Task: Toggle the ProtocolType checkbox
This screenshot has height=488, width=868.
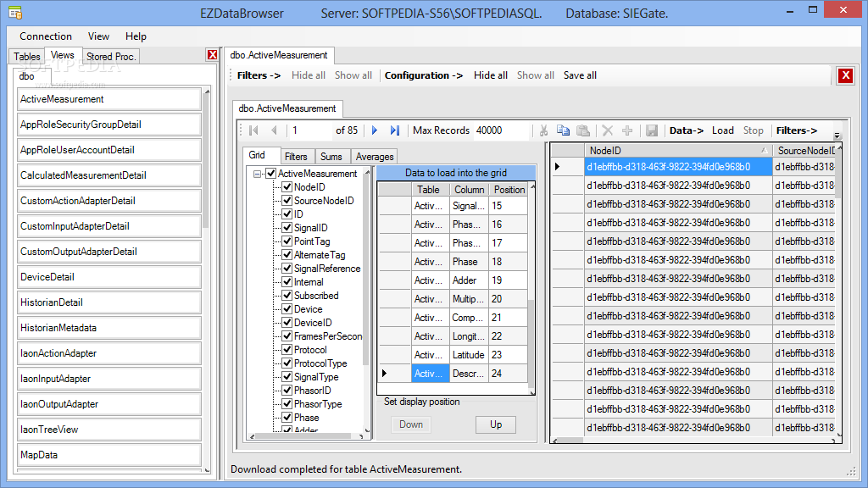Action: pyautogui.click(x=287, y=363)
